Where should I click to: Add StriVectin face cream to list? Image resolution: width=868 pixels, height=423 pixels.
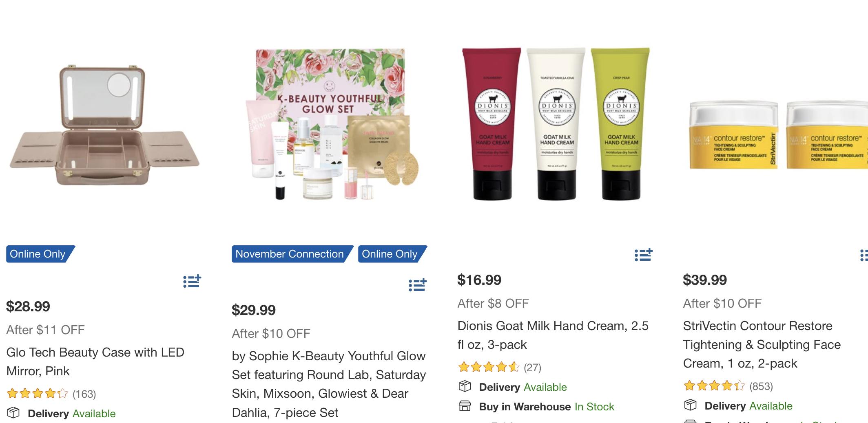(864, 255)
